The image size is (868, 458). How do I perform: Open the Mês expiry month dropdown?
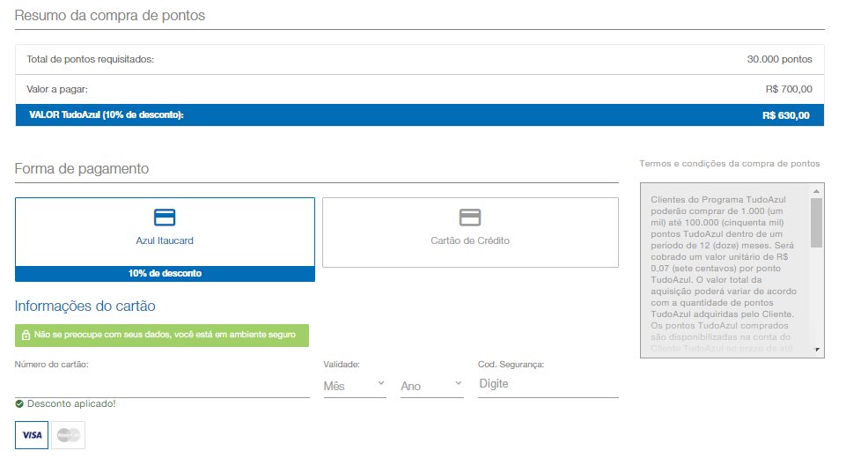point(355,386)
